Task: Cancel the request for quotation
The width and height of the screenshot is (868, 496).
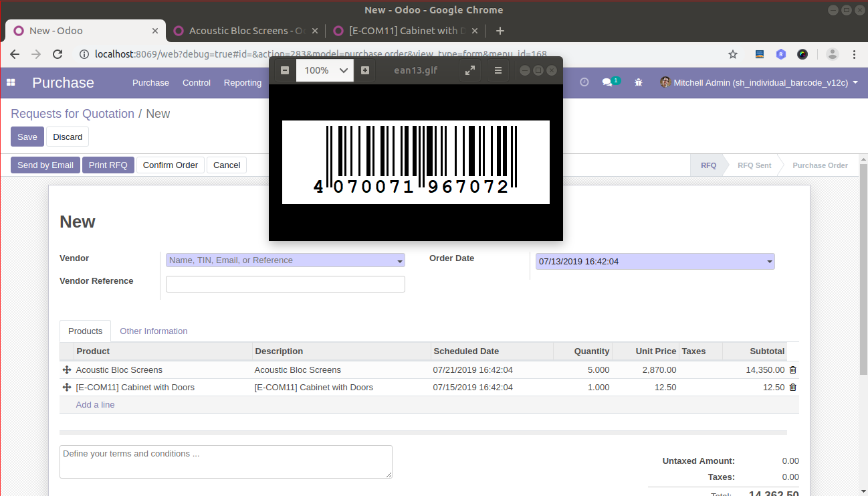Action: pos(227,165)
